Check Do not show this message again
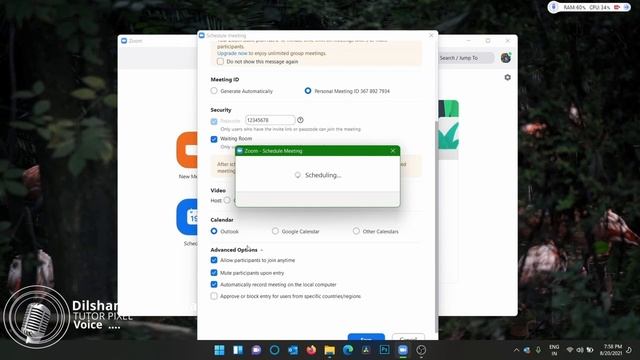Viewport: 640px width, 360px height. pyautogui.click(x=220, y=62)
